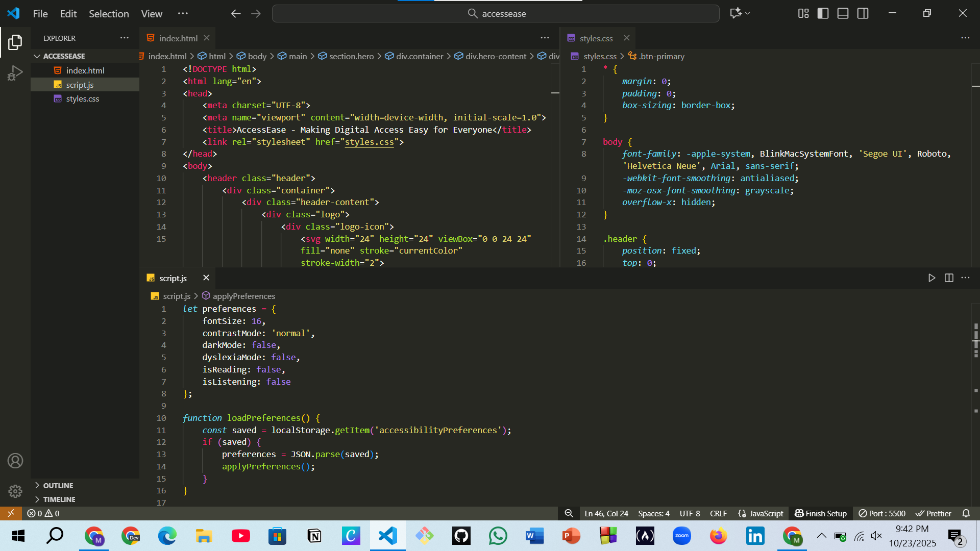The width and height of the screenshot is (980, 551).
Task: Open the status bar zoom magnifier
Action: (x=569, y=513)
